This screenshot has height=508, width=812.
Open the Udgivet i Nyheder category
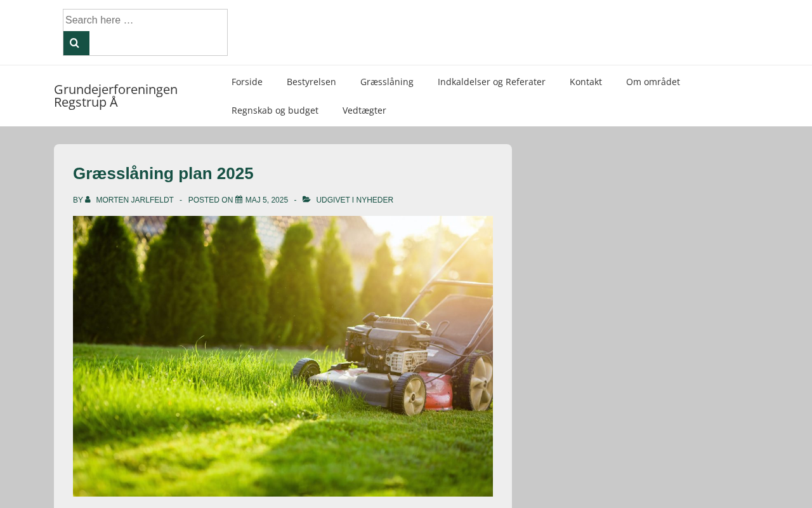point(355,200)
